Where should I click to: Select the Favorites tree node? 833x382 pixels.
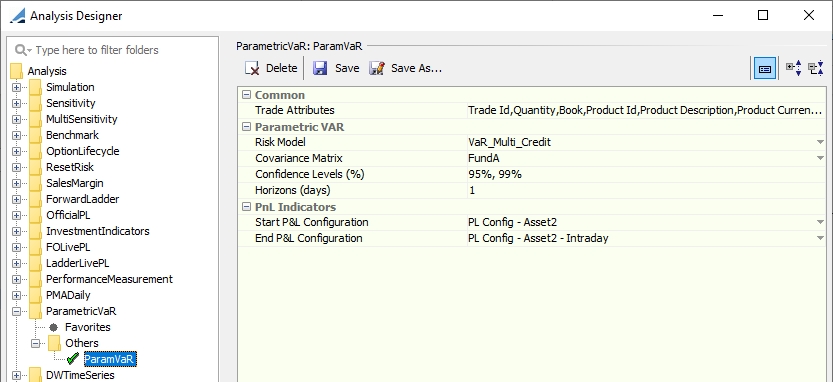pyautogui.click(x=88, y=327)
